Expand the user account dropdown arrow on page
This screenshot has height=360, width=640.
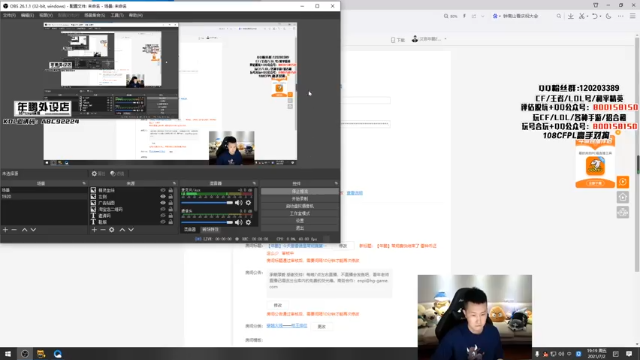pos(445,39)
